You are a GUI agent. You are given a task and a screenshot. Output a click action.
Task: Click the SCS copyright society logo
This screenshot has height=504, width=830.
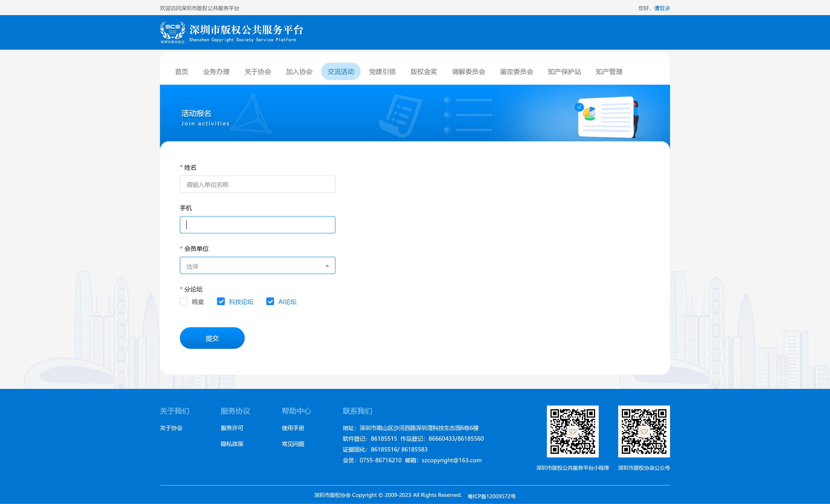pyautogui.click(x=172, y=32)
